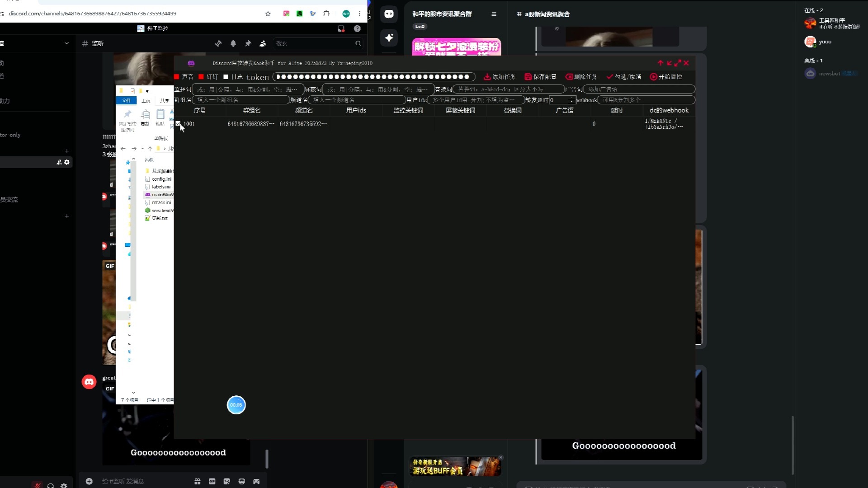
Task: Click the pin-to-top arrow in tool title bar
Action: (x=660, y=63)
